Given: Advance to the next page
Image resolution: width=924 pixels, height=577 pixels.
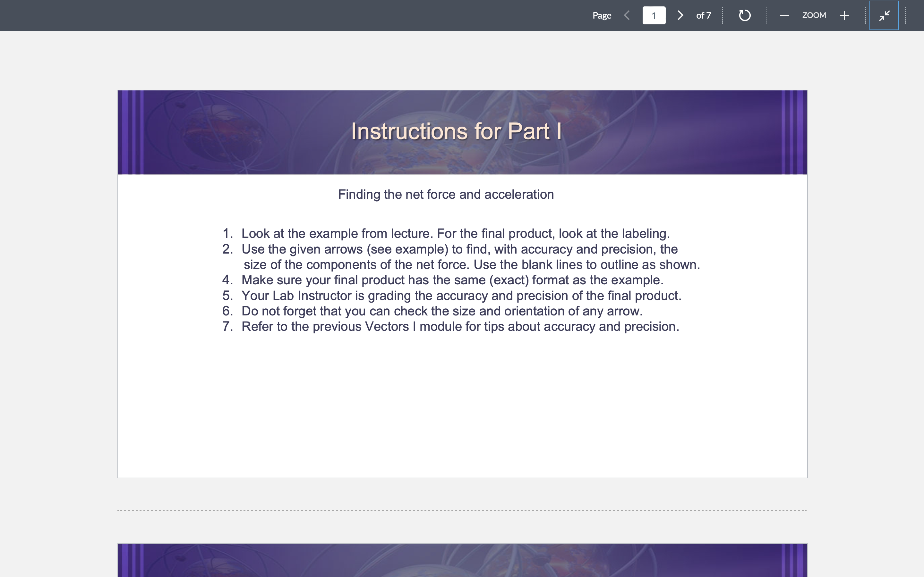Looking at the screenshot, I should click(680, 15).
